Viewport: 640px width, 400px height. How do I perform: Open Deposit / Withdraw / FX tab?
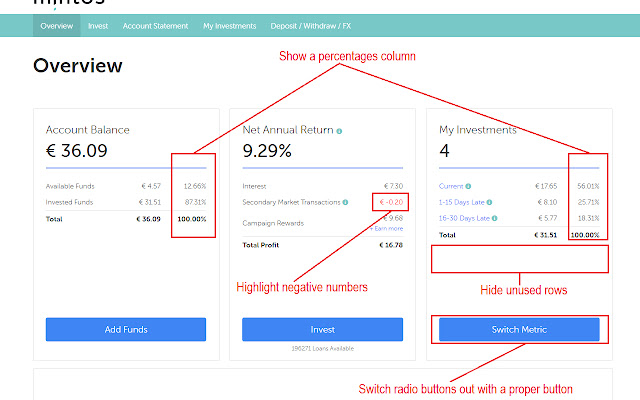311,26
